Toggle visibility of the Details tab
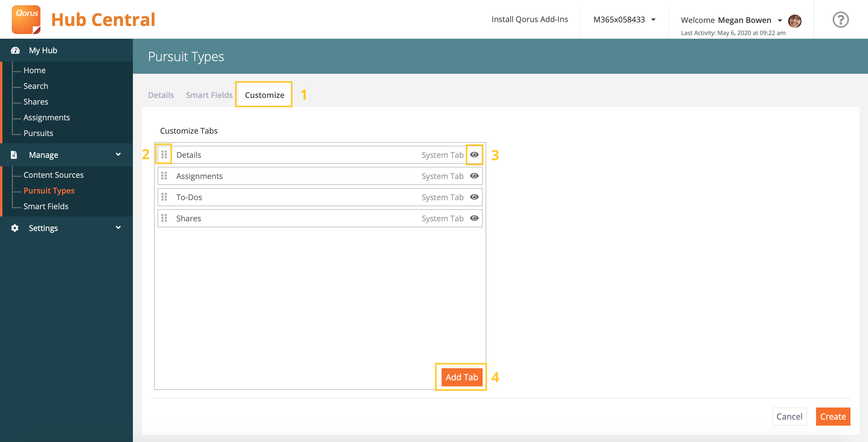The image size is (868, 442). [x=474, y=154]
